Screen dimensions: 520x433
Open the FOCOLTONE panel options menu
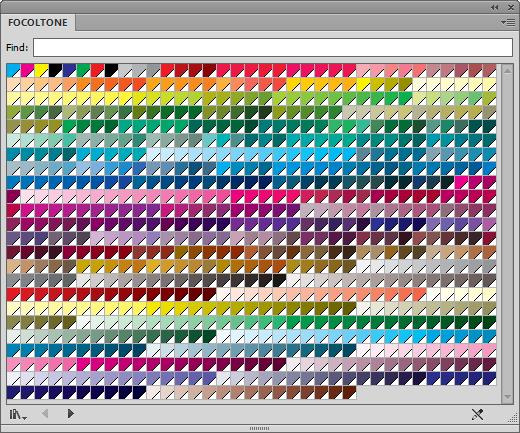tap(508, 22)
